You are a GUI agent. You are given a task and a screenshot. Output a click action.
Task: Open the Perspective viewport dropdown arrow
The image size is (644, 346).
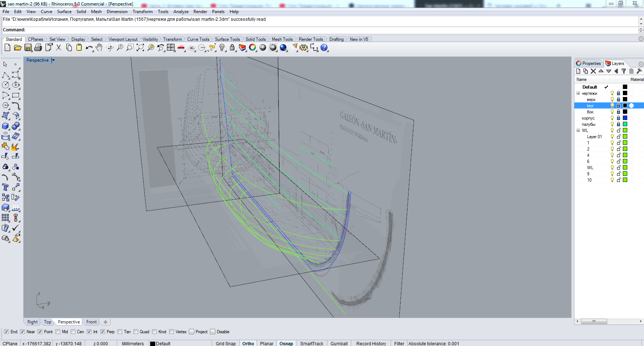53,61
